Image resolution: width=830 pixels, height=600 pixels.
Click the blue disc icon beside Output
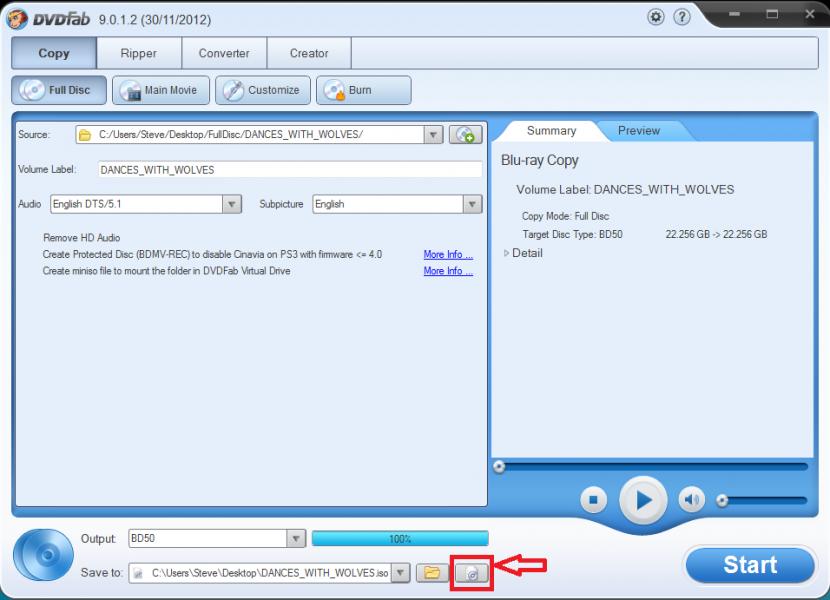pyautogui.click(x=43, y=554)
